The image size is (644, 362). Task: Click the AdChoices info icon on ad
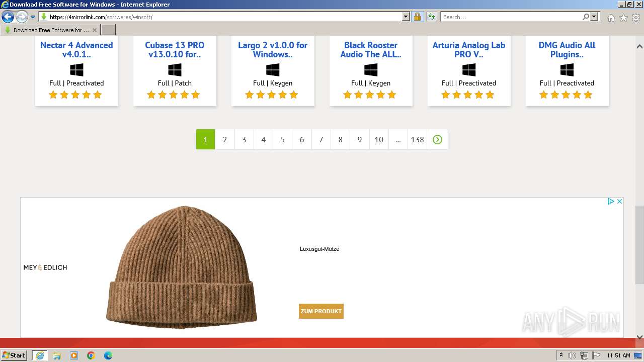coord(610,201)
